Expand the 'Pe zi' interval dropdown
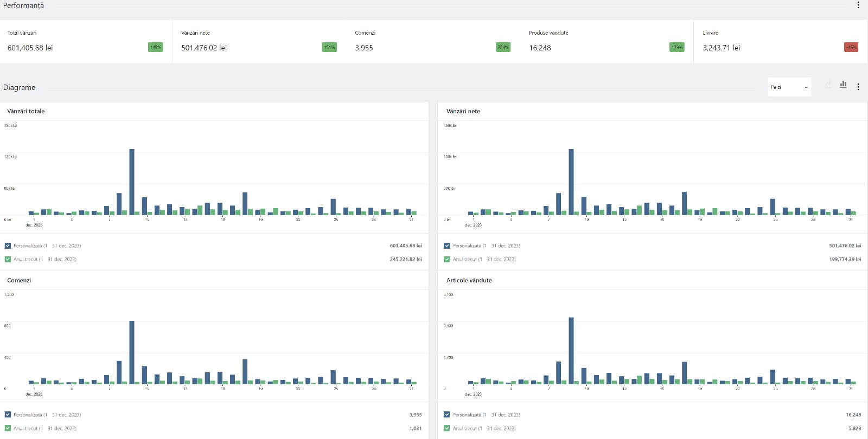This screenshot has height=439, width=868. click(789, 87)
